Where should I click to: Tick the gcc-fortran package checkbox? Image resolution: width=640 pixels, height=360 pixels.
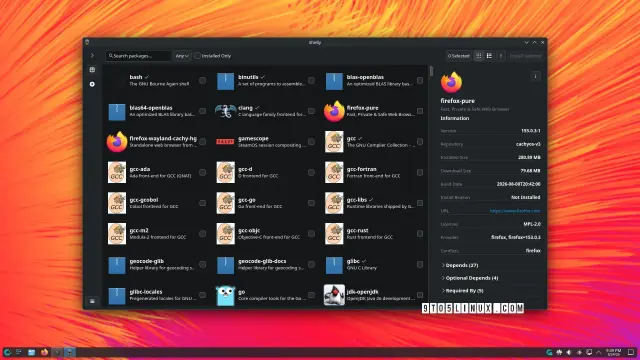[x=420, y=172]
